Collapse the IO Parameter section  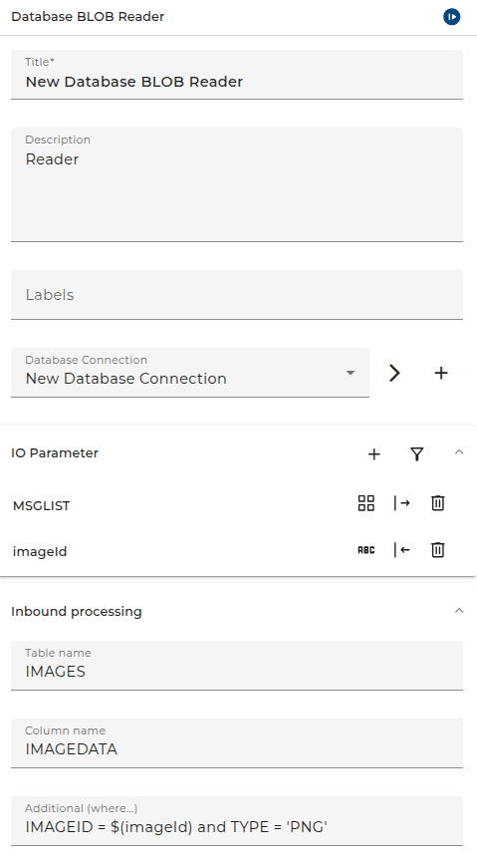point(459,452)
